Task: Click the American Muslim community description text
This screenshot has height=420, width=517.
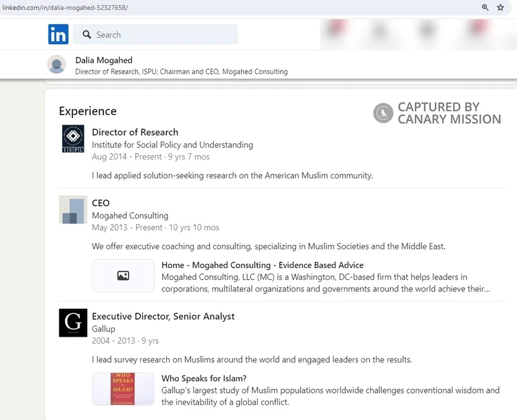Action: [233, 175]
